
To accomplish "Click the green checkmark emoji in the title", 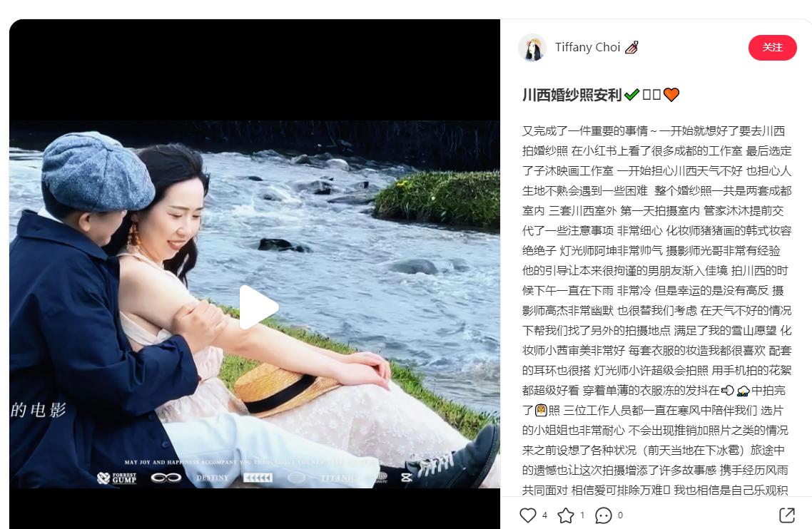I will [x=631, y=95].
